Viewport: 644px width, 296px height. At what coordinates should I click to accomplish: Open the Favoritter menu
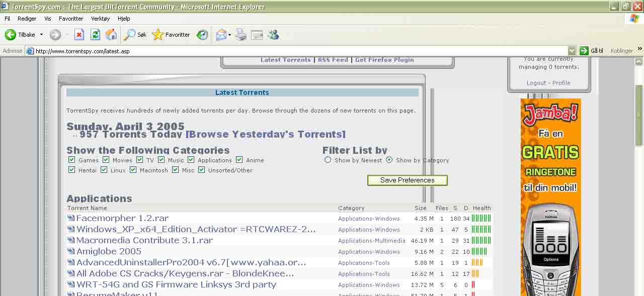pos(71,19)
